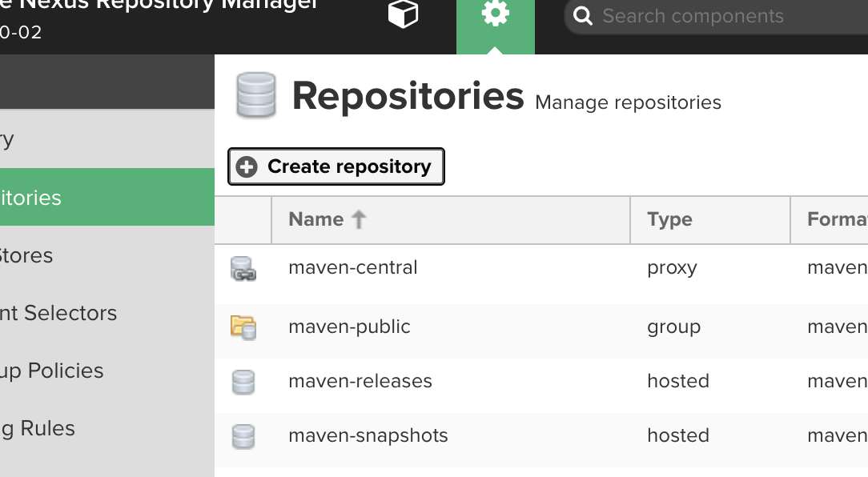Image resolution: width=868 pixels, height=477 pixels.
Task: Sort repositories by Format column header
Action: coord(830,219)
